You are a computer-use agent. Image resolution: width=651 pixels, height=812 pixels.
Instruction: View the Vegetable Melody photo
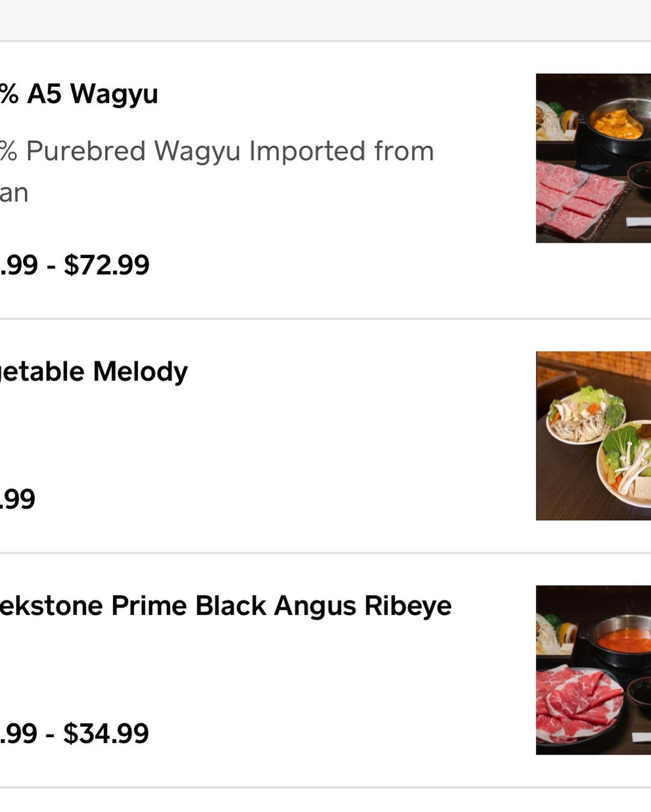tap(593, 436)
